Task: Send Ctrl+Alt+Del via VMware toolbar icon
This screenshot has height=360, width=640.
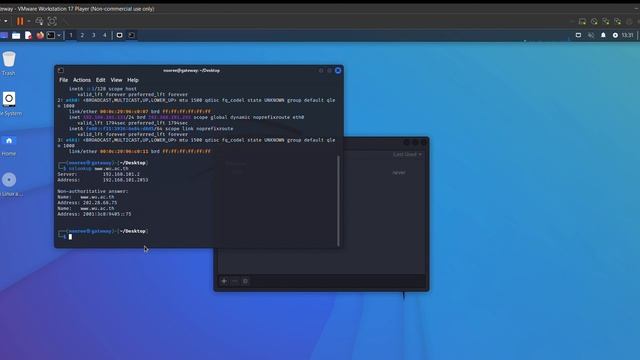Action: (x=39, y=21)
